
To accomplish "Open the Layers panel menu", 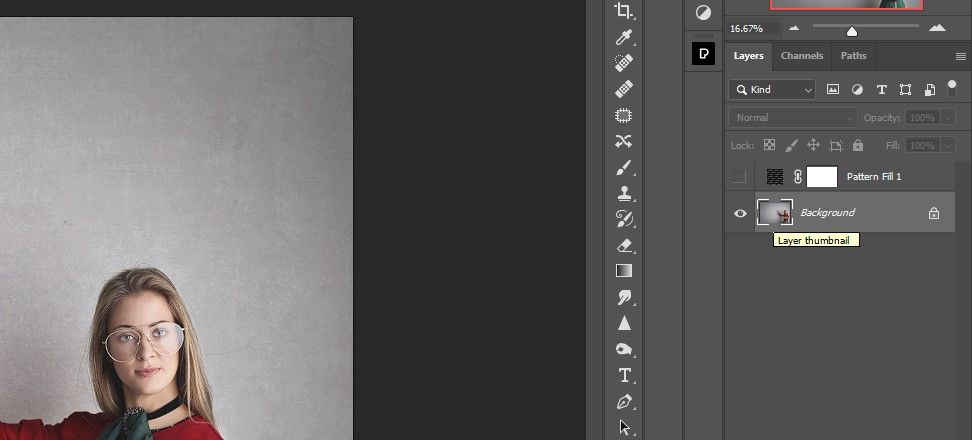I will point(961,56).
